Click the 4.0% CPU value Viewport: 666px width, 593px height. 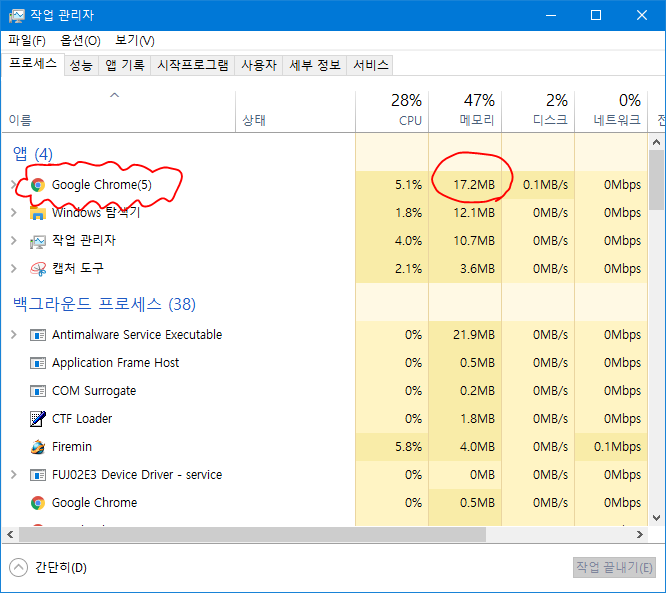[x=409, y=241]
